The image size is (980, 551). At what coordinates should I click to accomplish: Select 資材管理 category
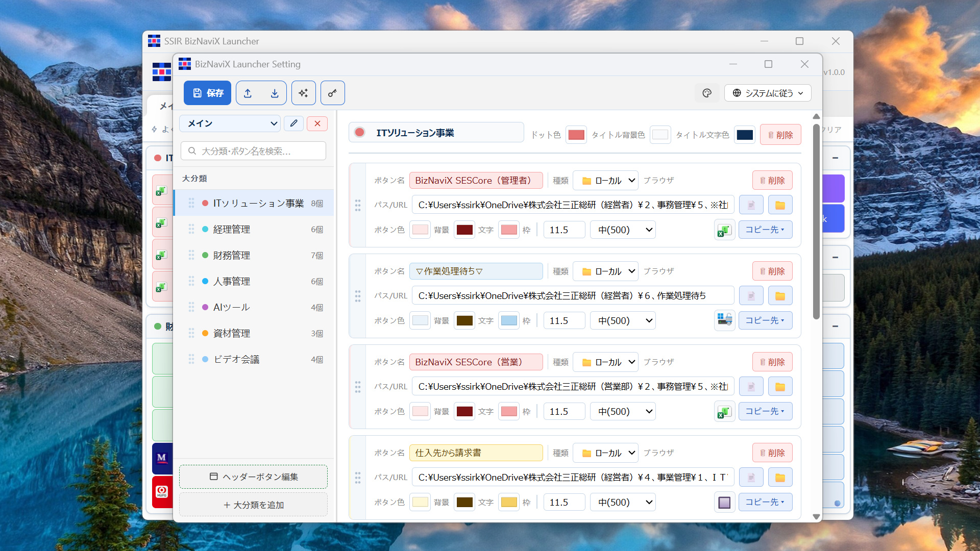pos(254,333)
